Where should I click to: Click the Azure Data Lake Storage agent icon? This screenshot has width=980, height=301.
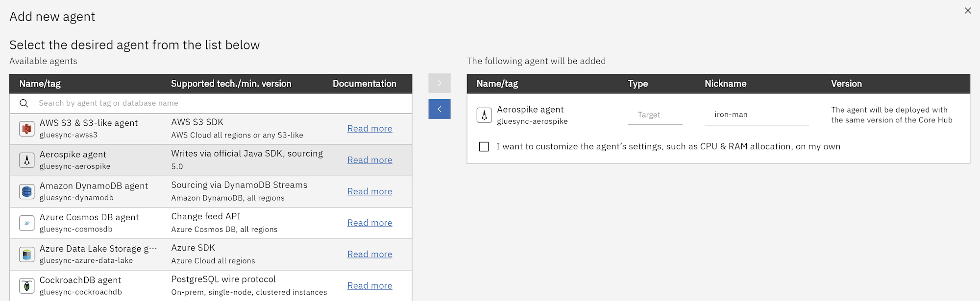pos(26,254)
